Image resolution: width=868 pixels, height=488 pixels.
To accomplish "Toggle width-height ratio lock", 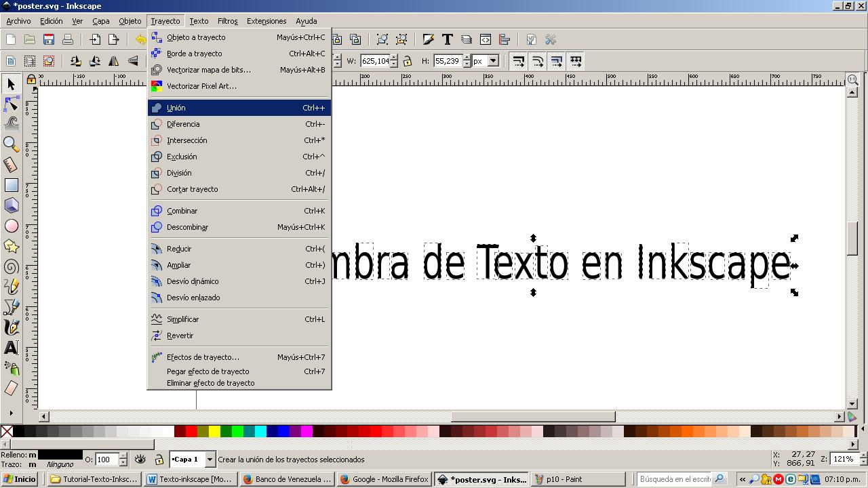I will pyautogui.click(x=408, y=61).
